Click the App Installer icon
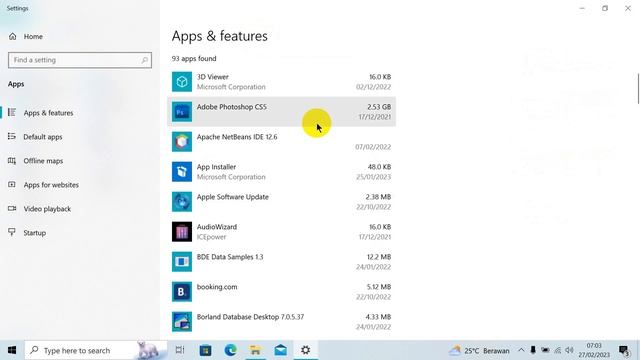This screenshot has width=640, height=360. 182,172
